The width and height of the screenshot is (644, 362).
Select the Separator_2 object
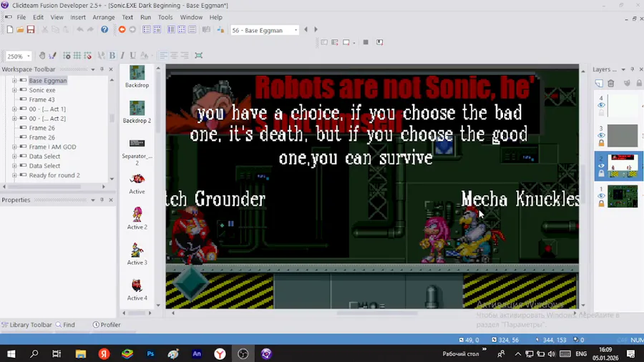(x=137, y=152)
